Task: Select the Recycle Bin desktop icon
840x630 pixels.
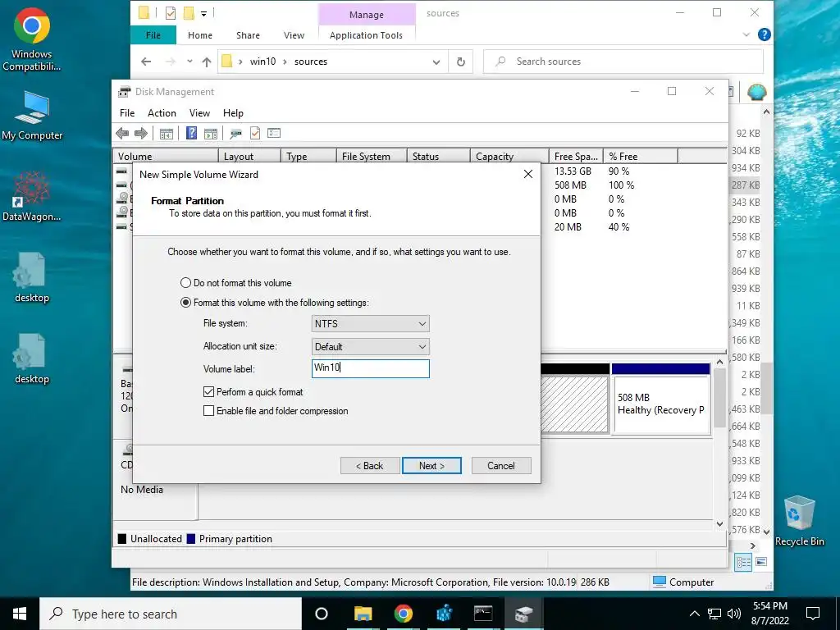Action: [x=799, y=521]
